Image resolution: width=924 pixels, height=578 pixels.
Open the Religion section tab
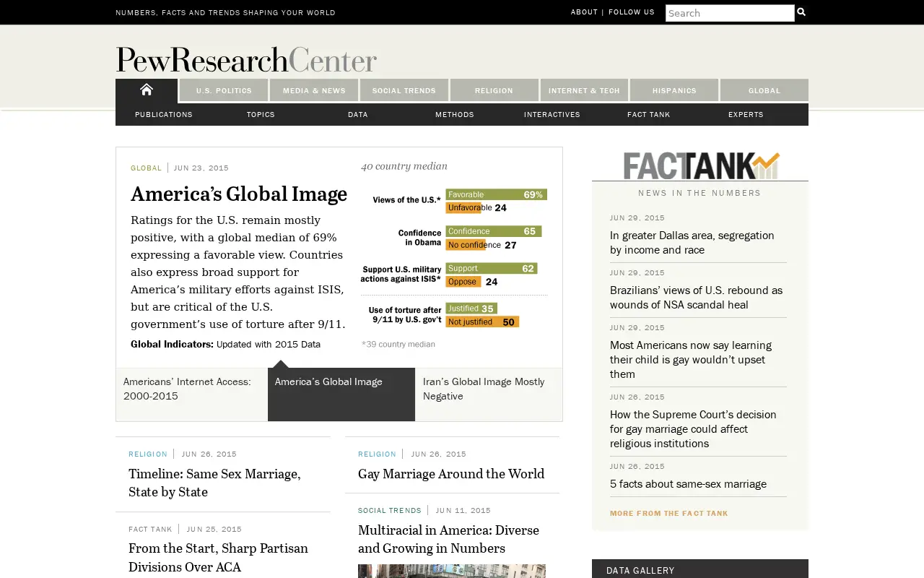(x=494, y=90)
